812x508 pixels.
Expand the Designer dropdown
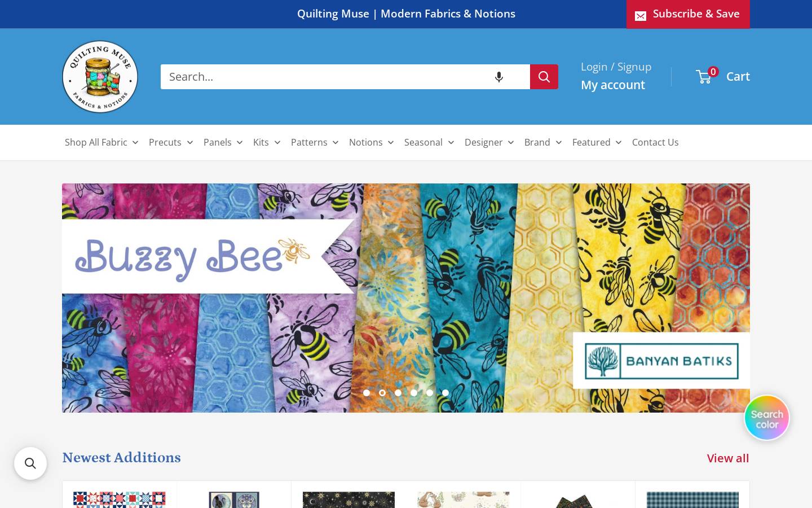[489, 142]
